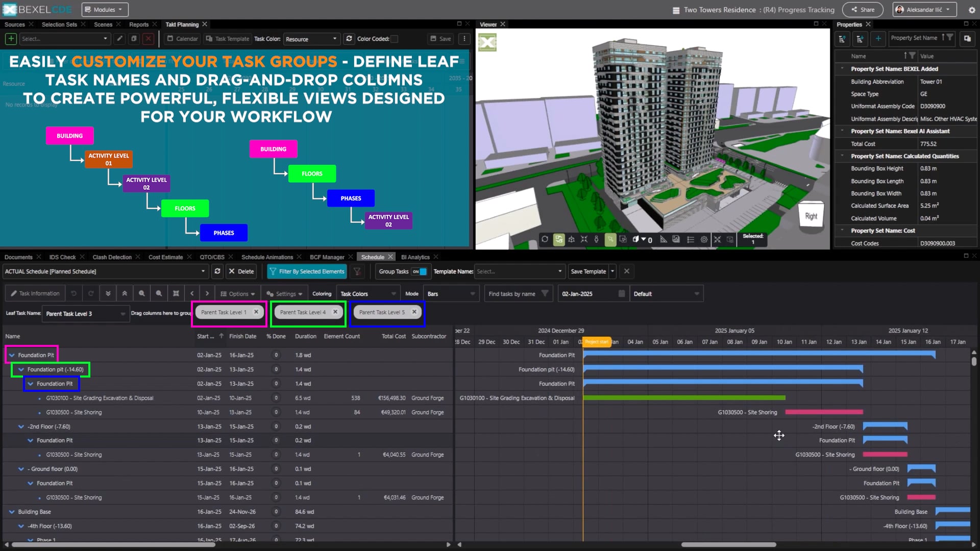
Task: Switch to the Selection Sets tab
Action: coord(59,24)
